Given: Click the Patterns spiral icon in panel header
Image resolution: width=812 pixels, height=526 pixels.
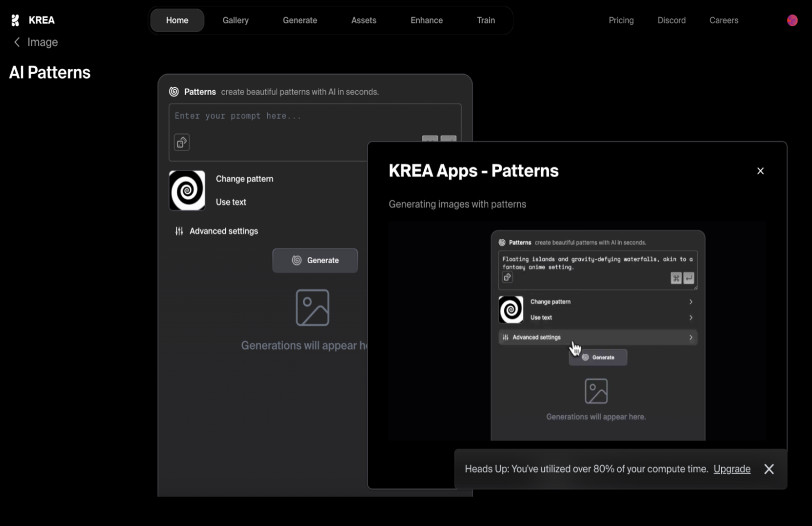Looking at the screenshot, I should click(174, 92).
